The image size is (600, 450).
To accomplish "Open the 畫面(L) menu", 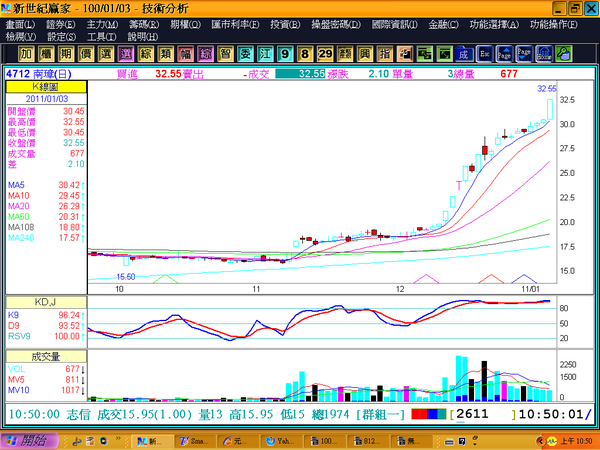I will pos(20,25).
